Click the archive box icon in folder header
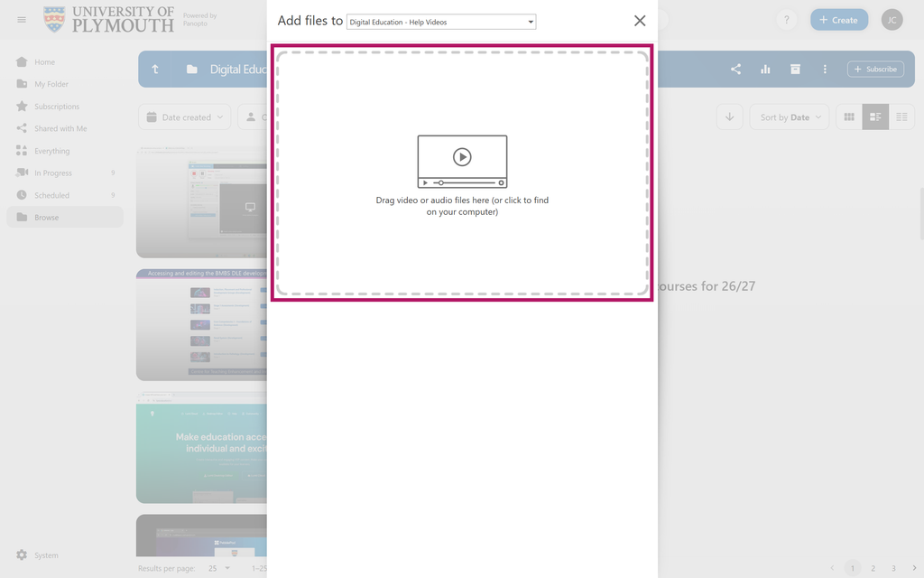This screenshot has height=578, width=924. (795, 69)
